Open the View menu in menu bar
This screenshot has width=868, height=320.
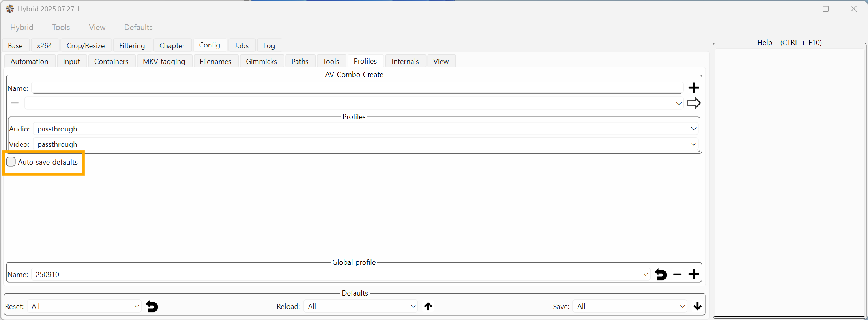point(97,27)
